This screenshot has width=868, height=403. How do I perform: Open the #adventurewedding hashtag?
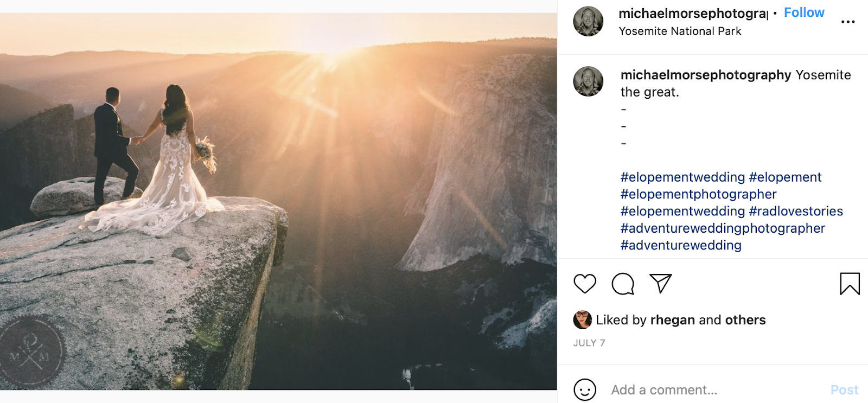point(681,245)
